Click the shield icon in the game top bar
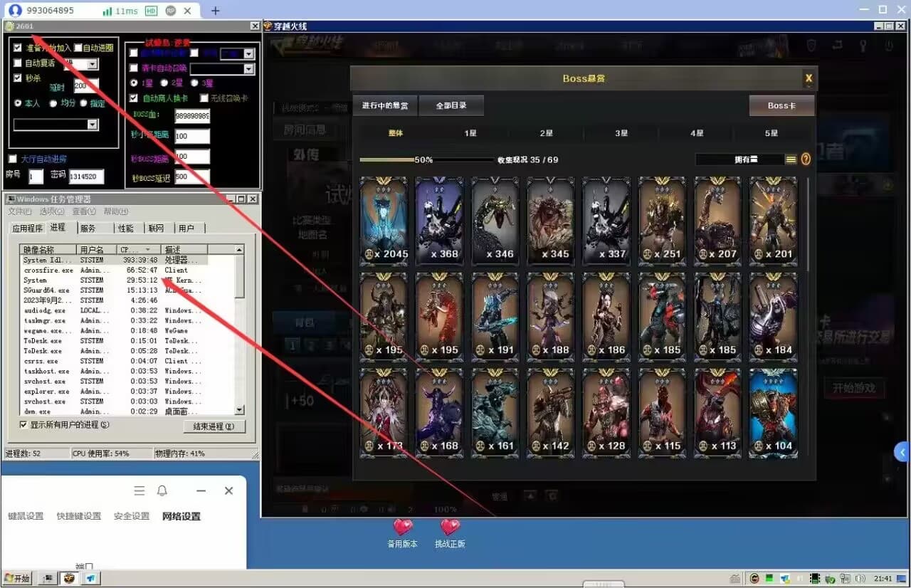Screen dimensions: 911x588 (811, 46)
